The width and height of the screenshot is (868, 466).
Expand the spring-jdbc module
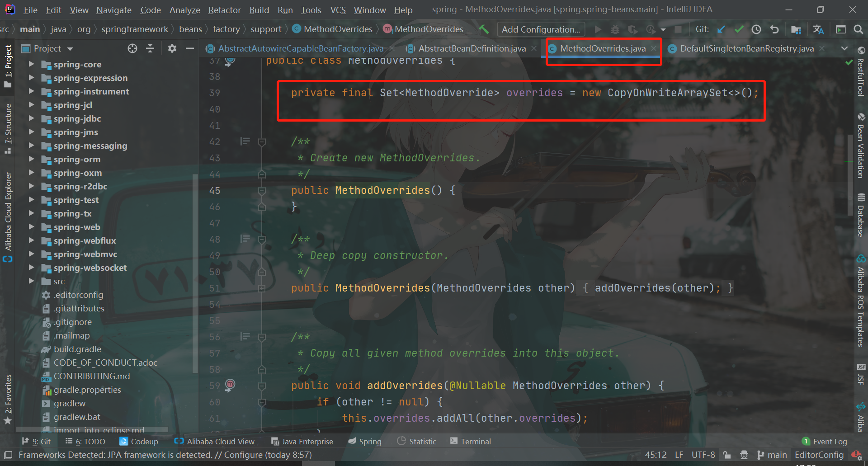tap(31, 118)
